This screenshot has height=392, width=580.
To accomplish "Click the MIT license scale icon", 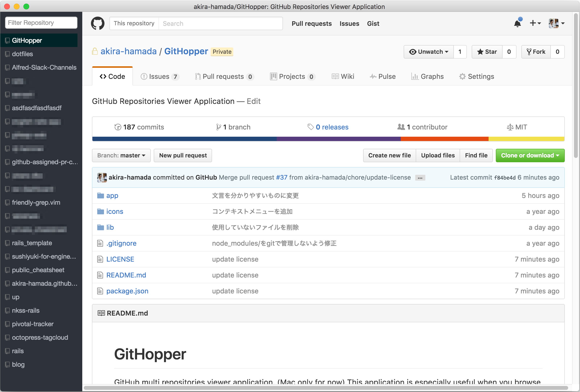I will tap(510, 127).
